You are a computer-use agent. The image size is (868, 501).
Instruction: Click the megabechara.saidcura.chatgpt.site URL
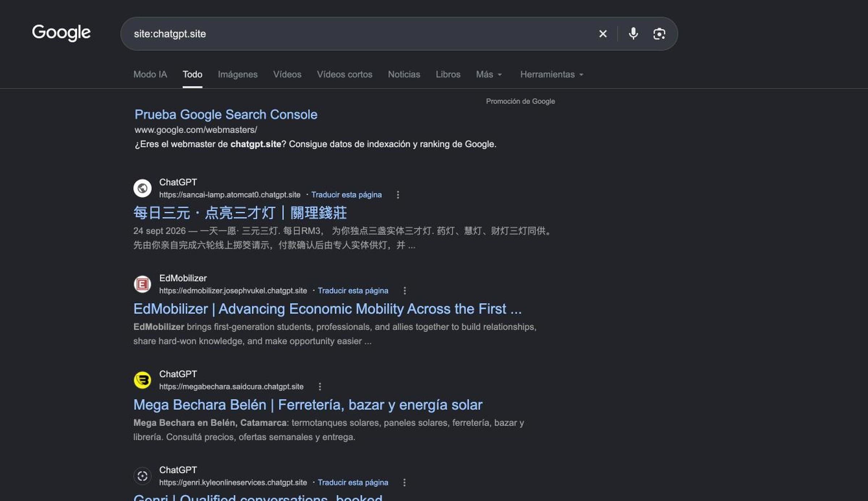pos(231,387)
